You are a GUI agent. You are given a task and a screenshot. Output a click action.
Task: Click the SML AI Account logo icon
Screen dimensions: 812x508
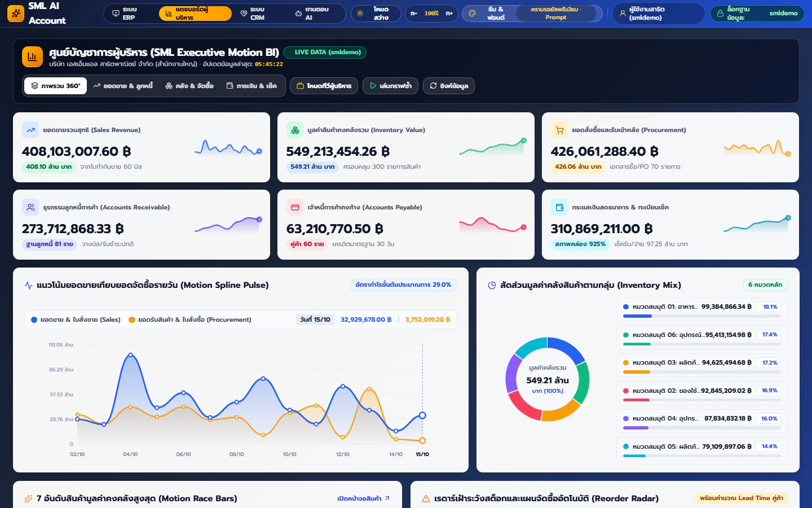pyautogui.click(x=16, y=14)
